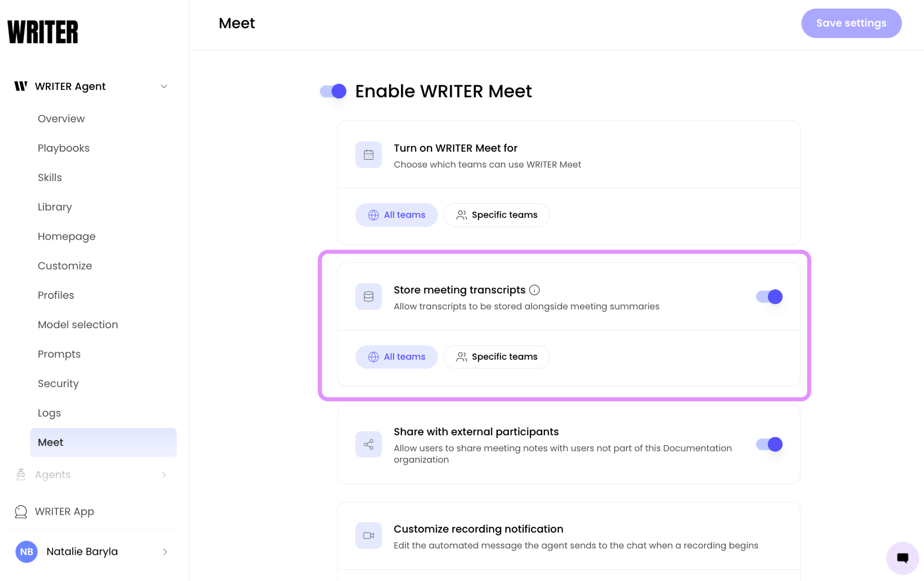This screenshot has height=581, width=924.
Task: Open the chat support bubble icon
Action: [902, 558]
